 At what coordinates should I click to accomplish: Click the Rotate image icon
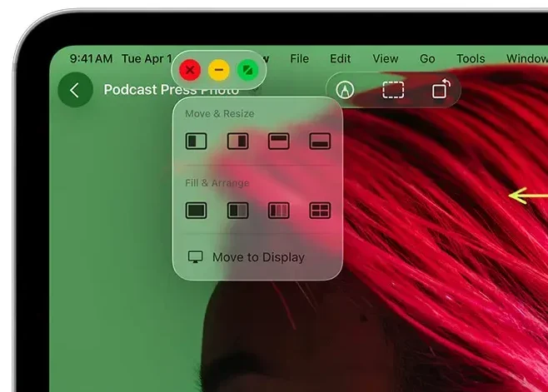coord(441,89)
